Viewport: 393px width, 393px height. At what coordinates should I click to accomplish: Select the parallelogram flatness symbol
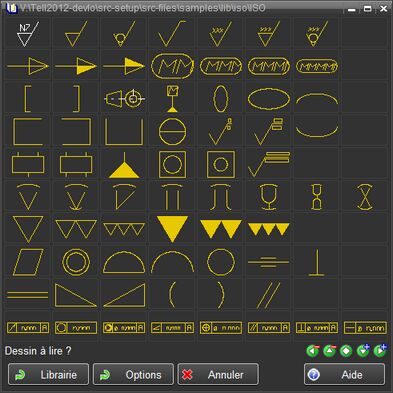[x=28, y=262]
